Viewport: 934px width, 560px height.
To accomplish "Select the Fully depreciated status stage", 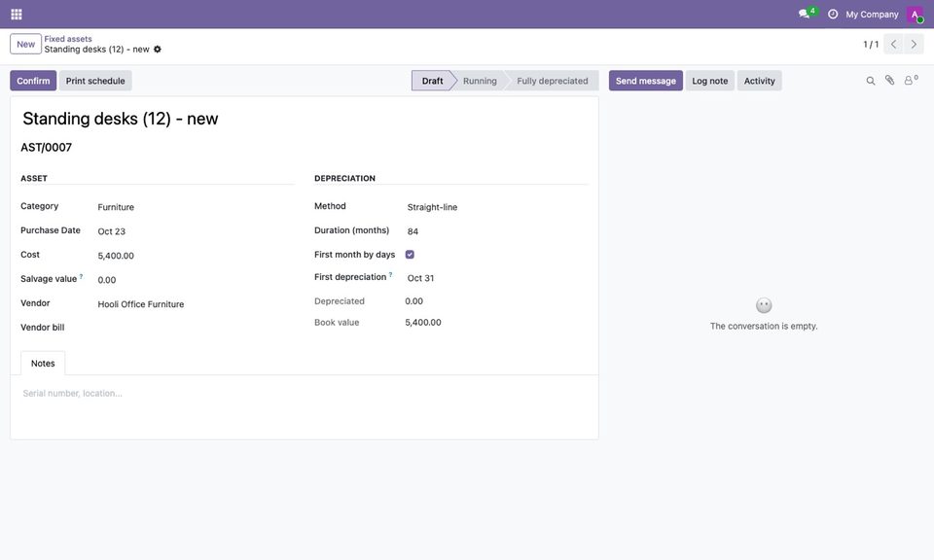I will 553,81.
